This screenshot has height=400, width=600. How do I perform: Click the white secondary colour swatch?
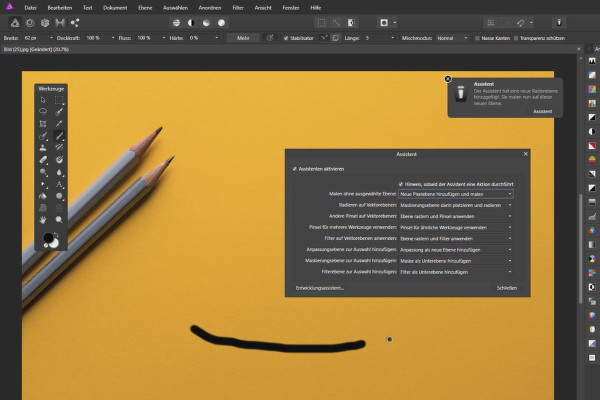coord(55,244)
